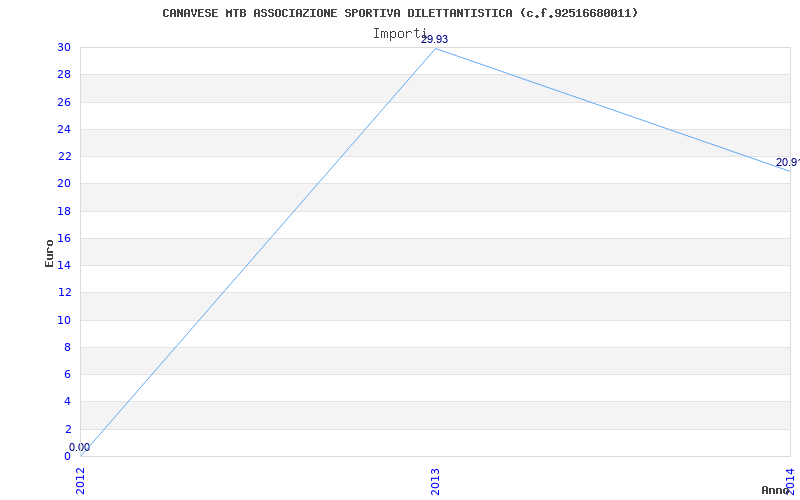800x500 pixels.
Task: Click the 2013 x-axis label
Action: point(435,481)
